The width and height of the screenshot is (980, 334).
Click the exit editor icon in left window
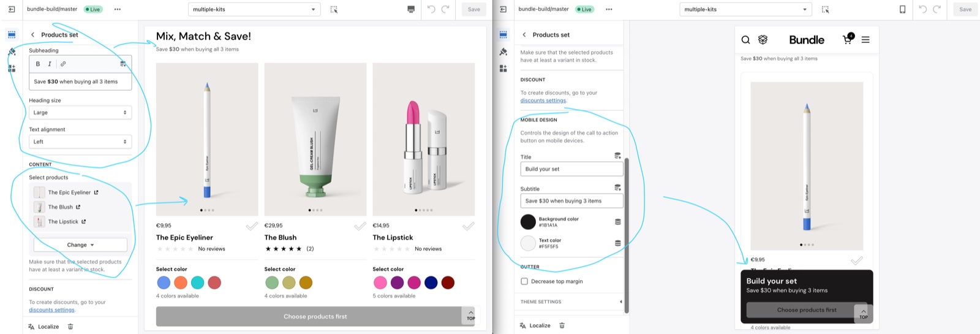pyautogui.click(x=12, y=9)
